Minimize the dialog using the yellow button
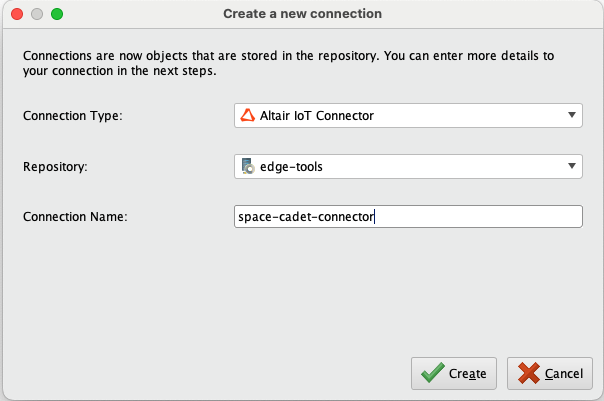The height and width of the screenshot is (401, 604). (36, 15)
